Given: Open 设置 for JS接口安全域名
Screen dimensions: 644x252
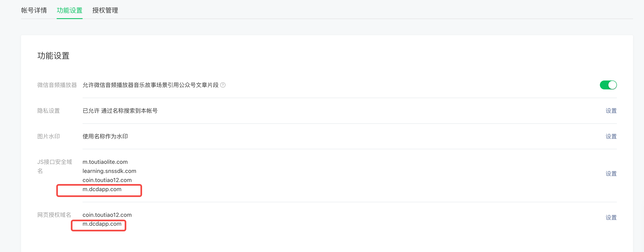Looking at the screenshot, I should pyautogui.click(x=611, y=174).
